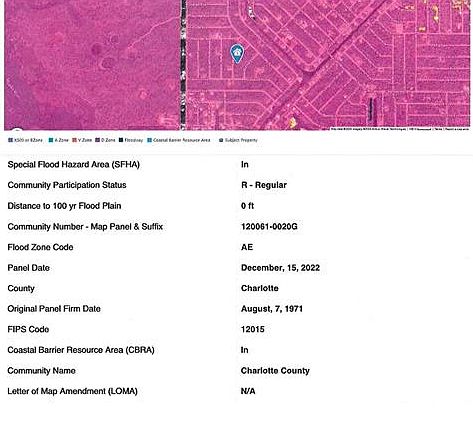Click the Subject Property legend icon
The width and height of the screenshot is (473, 432).
point(221,140)
